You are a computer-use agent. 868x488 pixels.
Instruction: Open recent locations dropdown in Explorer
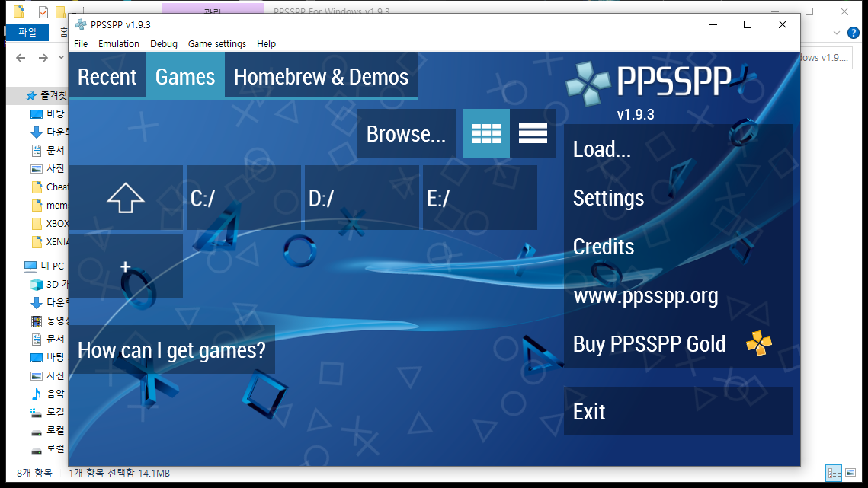(x=62, y=58)
